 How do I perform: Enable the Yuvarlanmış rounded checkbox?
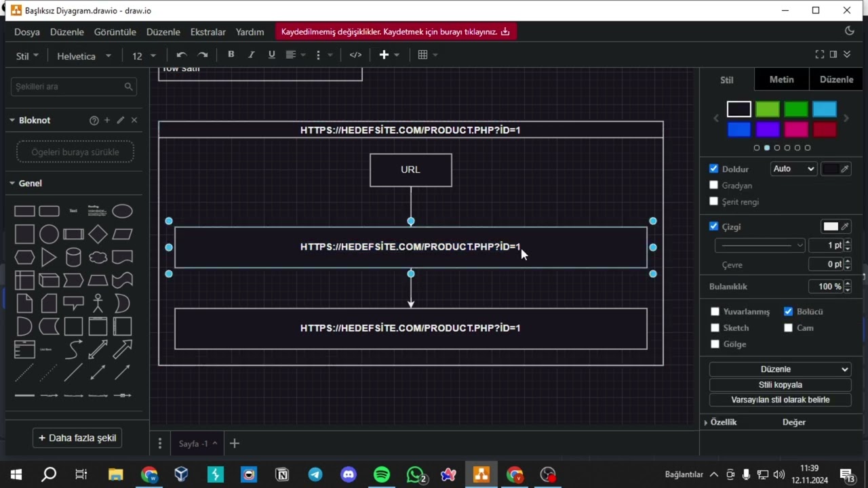click(x=715, y=312)
